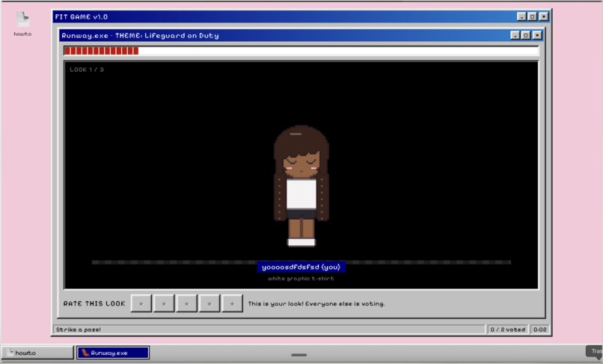Minimize the FIT GAME v1.0 window
The width and height of the screenshot is (603, 364).
[x=521, y=16]
